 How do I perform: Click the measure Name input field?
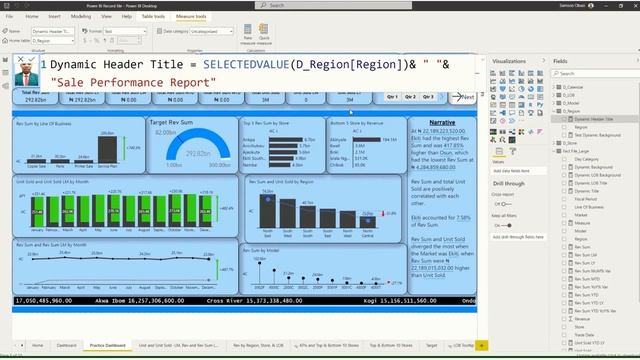53,31
